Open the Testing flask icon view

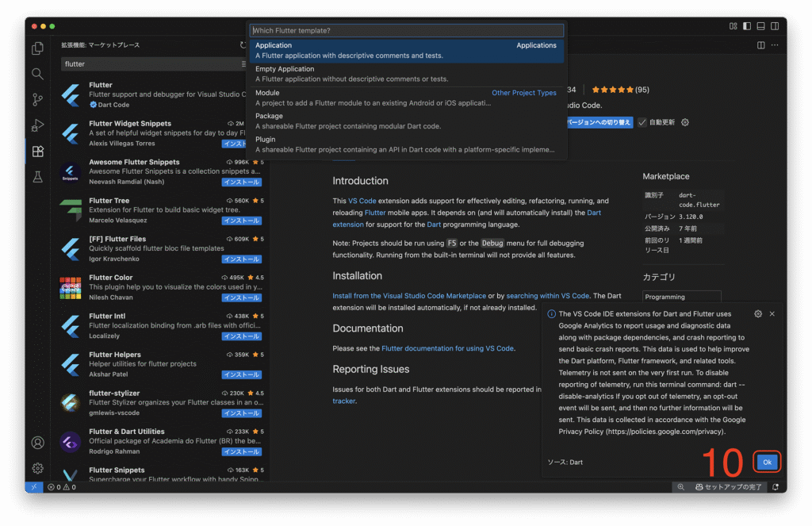point(37,177)
